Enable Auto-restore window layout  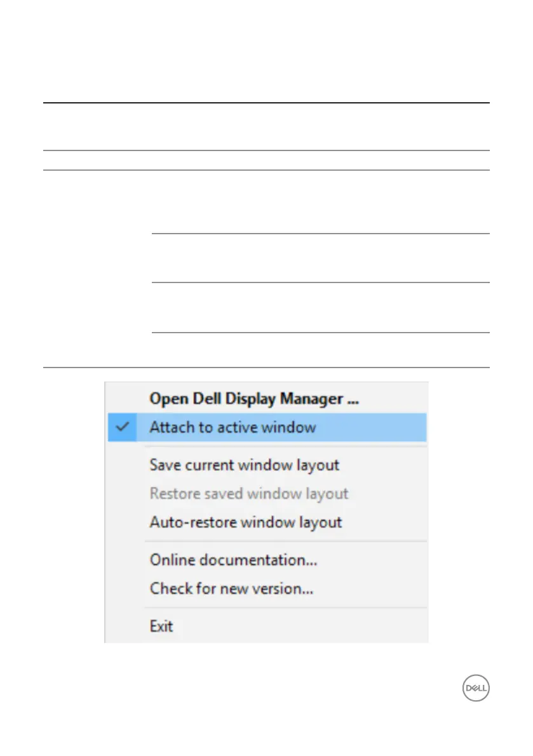(x=245, y=522)
